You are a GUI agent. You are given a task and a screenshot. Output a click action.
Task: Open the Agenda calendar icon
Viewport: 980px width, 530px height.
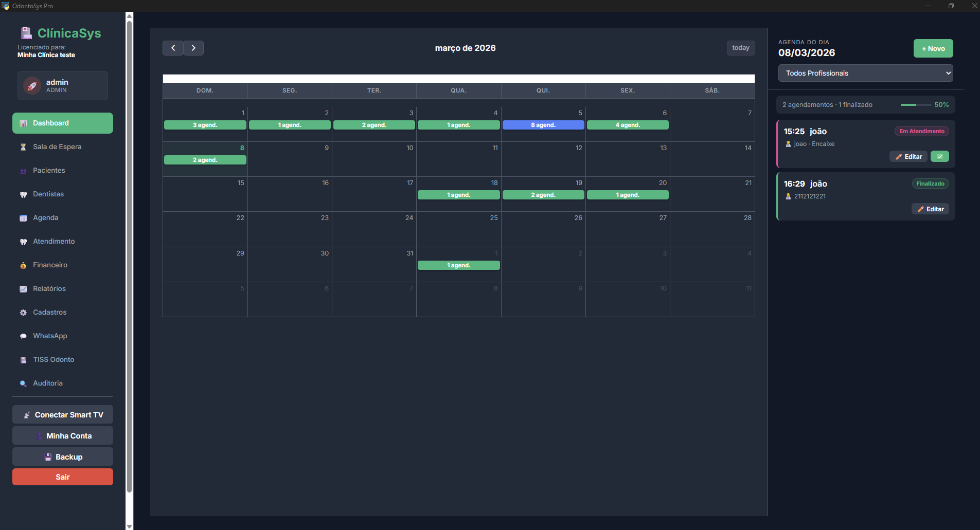[x=23, y=218]
